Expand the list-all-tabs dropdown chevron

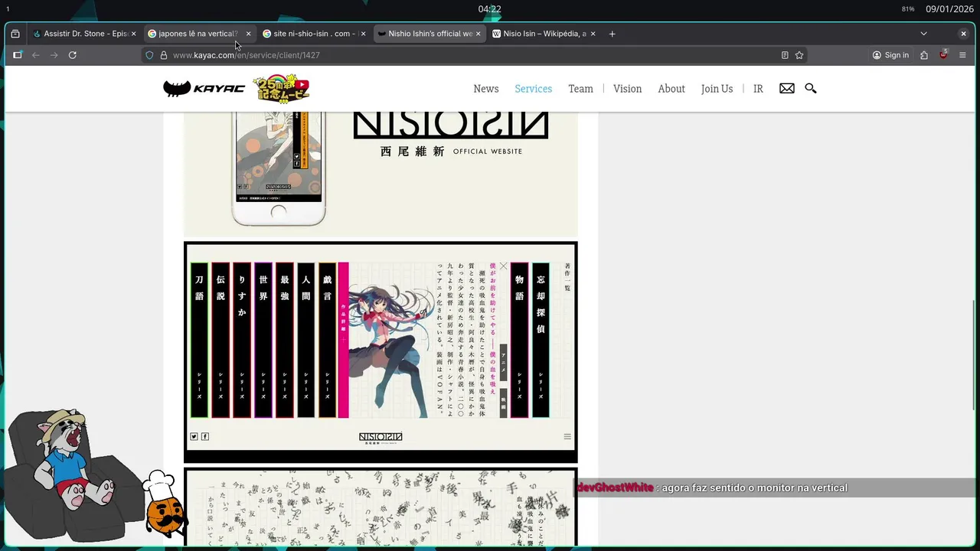923,34
